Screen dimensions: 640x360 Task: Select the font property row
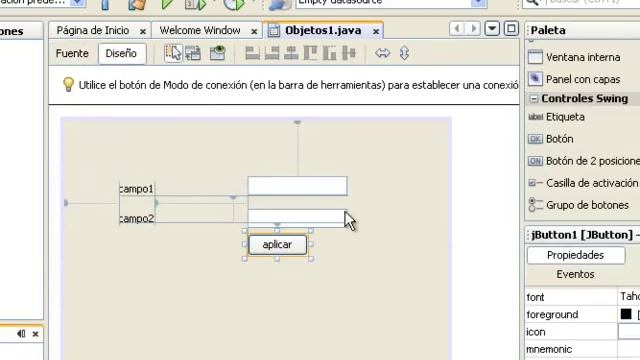click(583, 297)
